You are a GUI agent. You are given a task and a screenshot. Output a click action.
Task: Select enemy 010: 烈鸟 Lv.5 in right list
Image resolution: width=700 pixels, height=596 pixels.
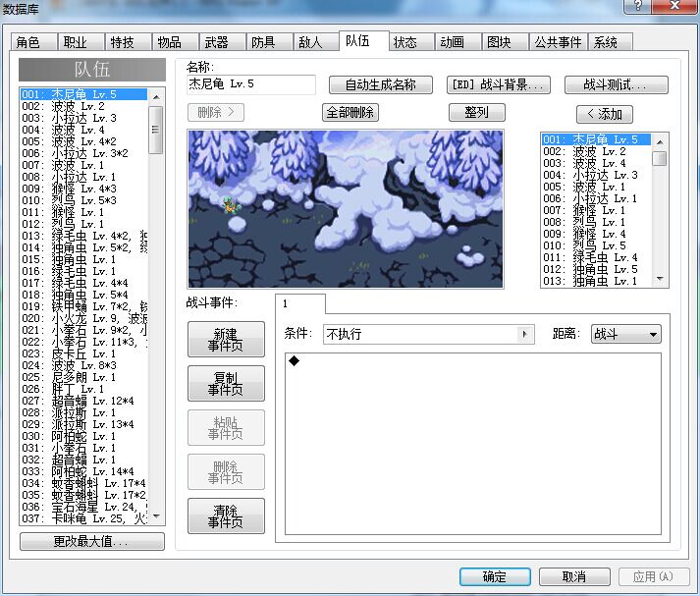point(597,245)
